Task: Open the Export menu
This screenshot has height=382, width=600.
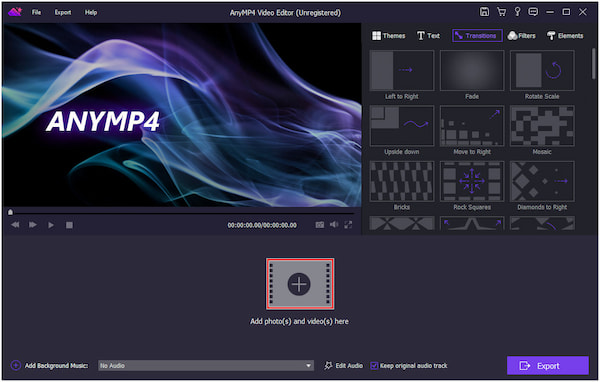Action: coord(63,12)
